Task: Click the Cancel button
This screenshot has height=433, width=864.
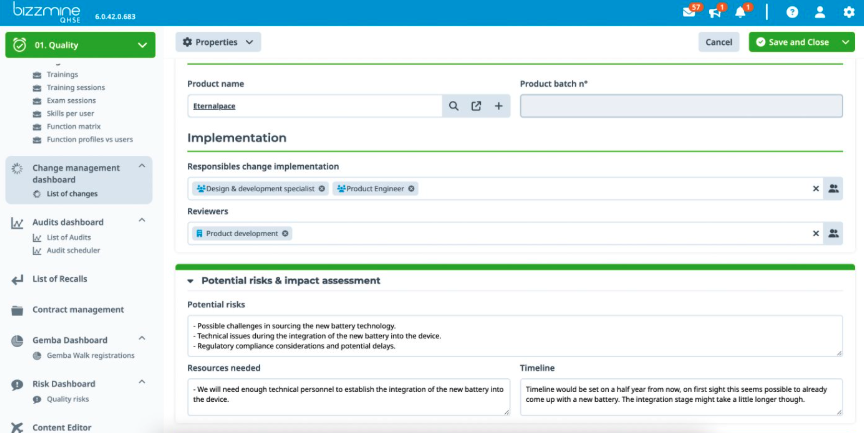Action: click(x=719, y=42)
